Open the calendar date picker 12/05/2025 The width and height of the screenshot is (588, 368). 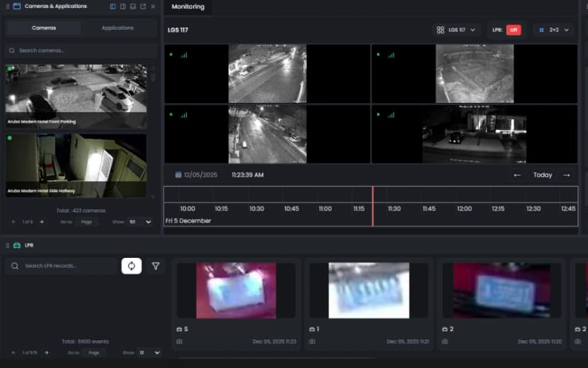point(196,175)
